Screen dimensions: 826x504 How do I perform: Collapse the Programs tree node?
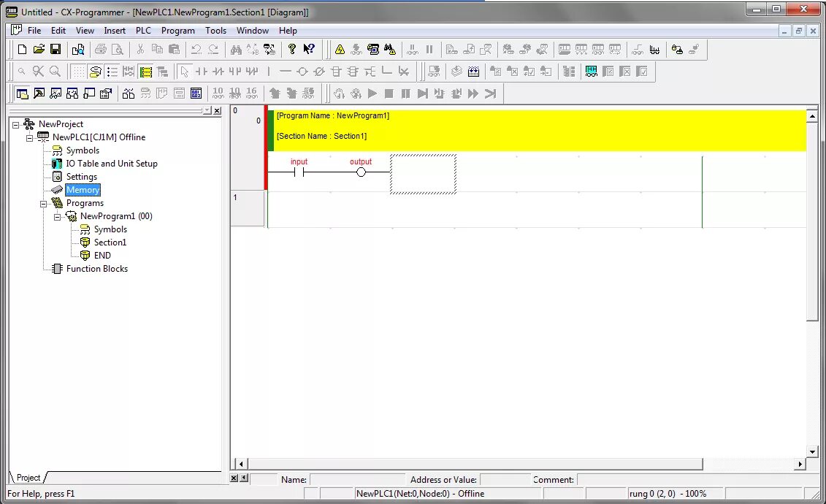click(43, 204)
